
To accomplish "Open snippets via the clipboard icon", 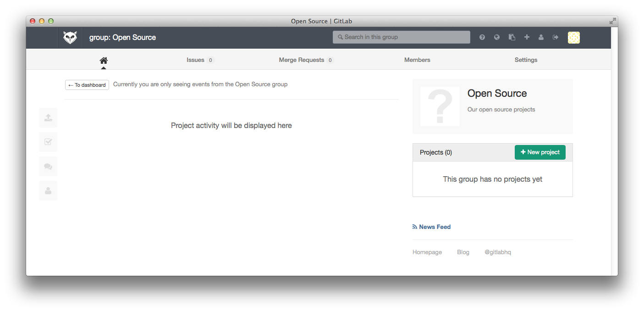I will (512, 37).
